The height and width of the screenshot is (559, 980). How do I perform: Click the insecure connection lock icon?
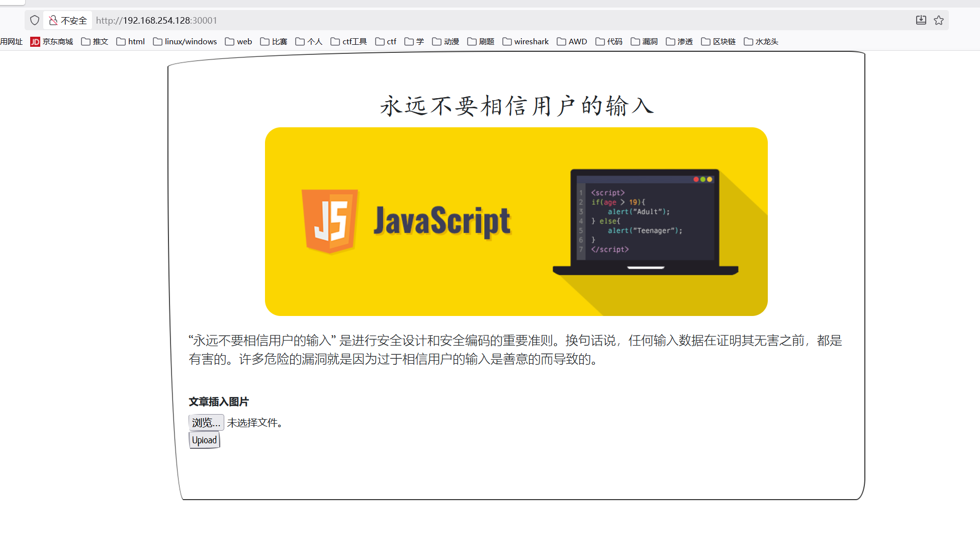point(53,20)
